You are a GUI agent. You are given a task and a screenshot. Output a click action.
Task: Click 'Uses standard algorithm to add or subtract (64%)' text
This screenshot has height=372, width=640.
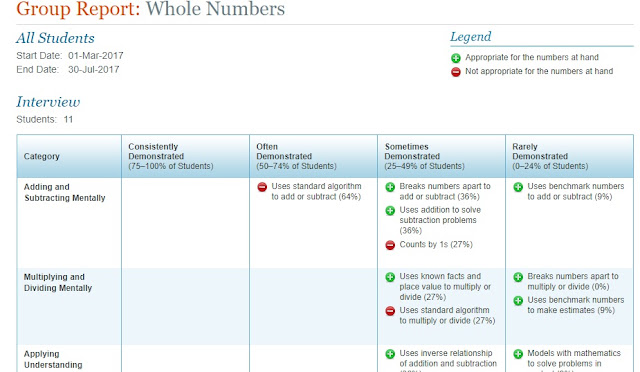pos(316,192)
